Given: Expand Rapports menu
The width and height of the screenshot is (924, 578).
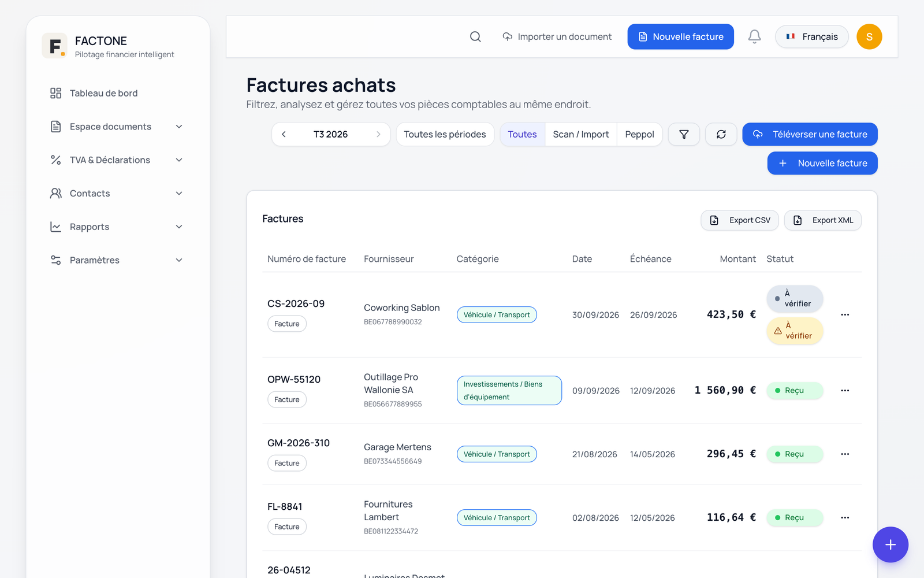Looking at the screenshot, I should [x=117, y=227].
